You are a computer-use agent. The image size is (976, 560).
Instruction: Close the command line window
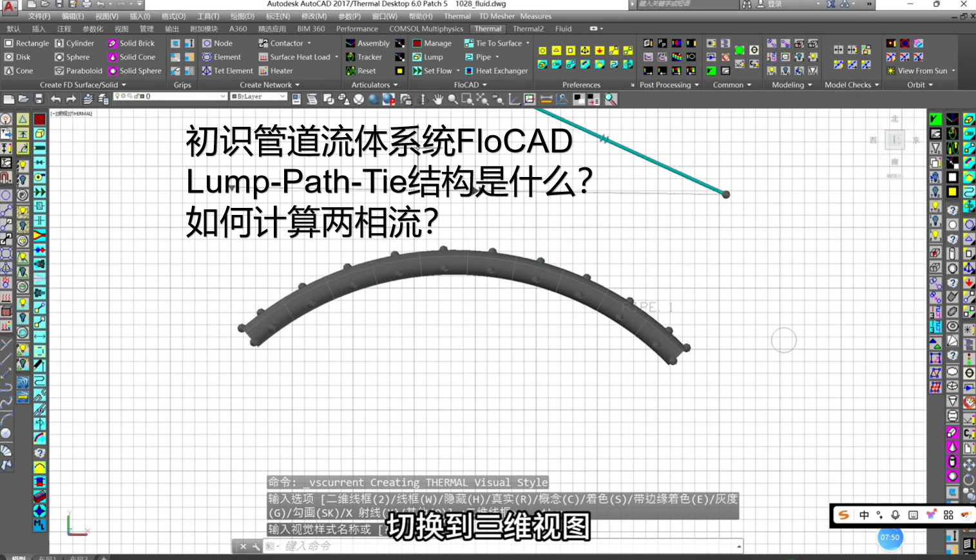[x=243, y=546]
